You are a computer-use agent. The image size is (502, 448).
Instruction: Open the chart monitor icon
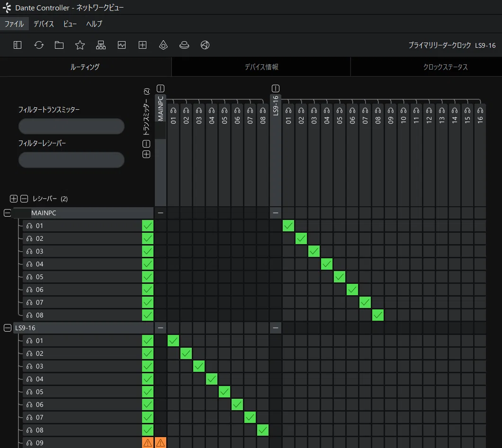pos(122,45)
